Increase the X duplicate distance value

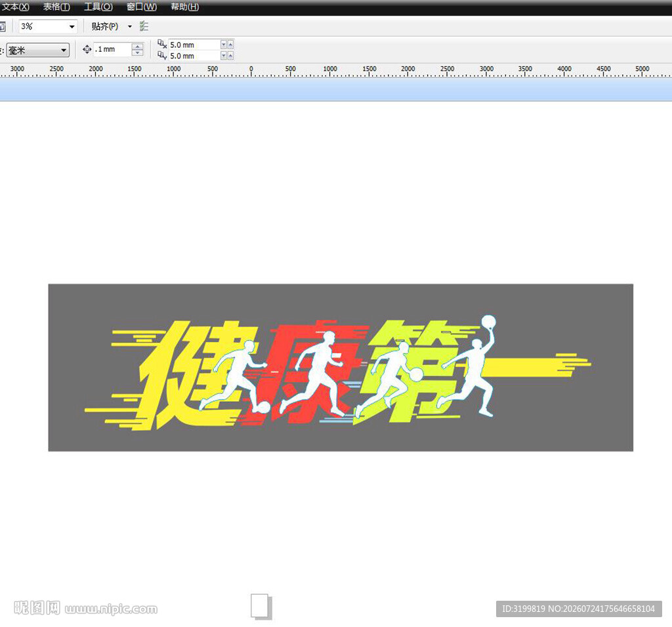pyautogui.click(x=230, y=45)
